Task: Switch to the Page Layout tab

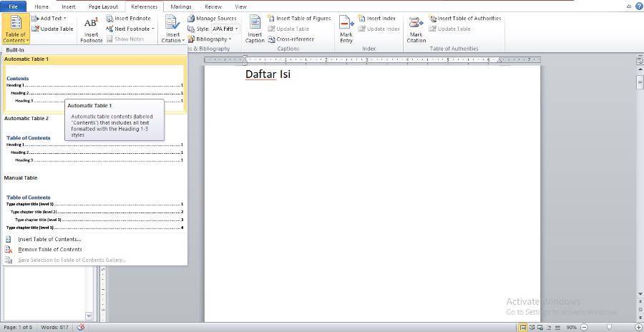Action: (103, 6)
